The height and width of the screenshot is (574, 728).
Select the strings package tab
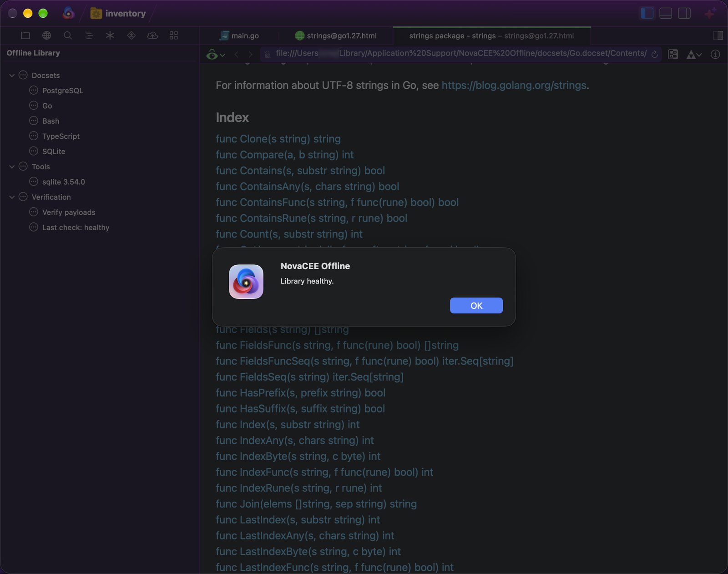click(491, 35)
